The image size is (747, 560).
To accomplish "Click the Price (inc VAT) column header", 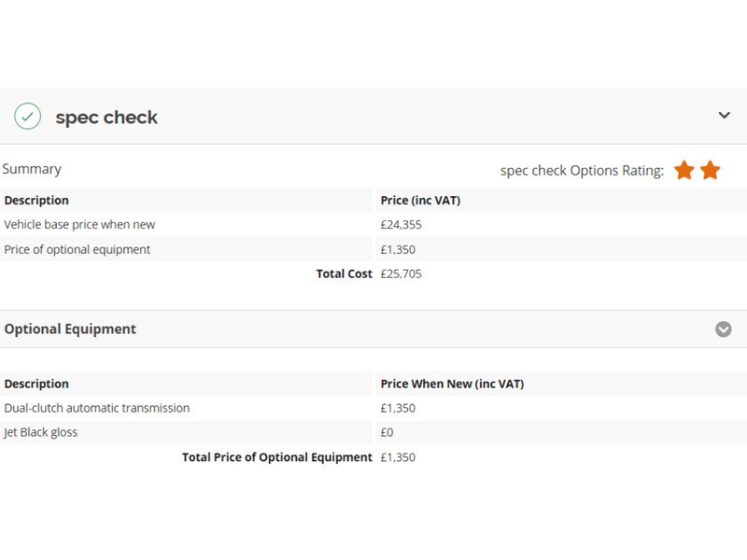I will pos(420,201).
